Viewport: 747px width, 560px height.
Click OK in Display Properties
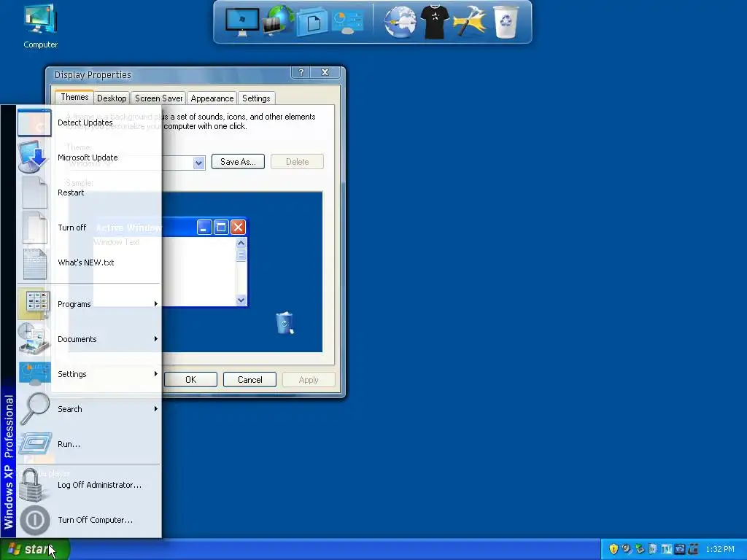pos(190,379)
